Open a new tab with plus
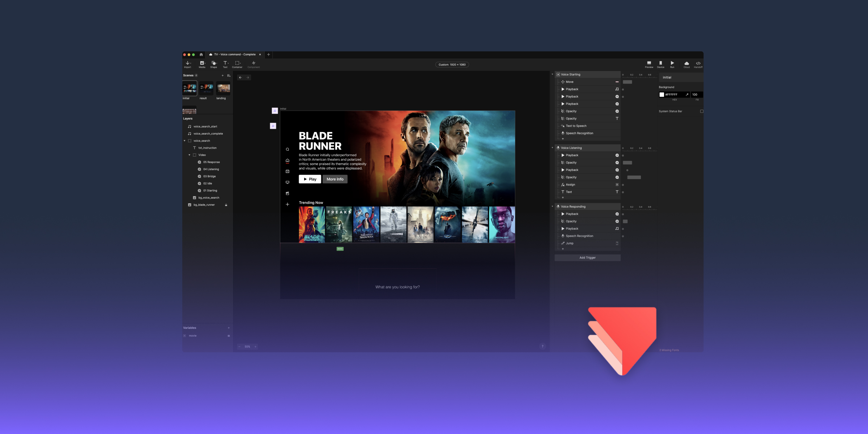Image resolution: width=868 pixels, height=434 pixels. pyautogui.click(x=268, y=55)
